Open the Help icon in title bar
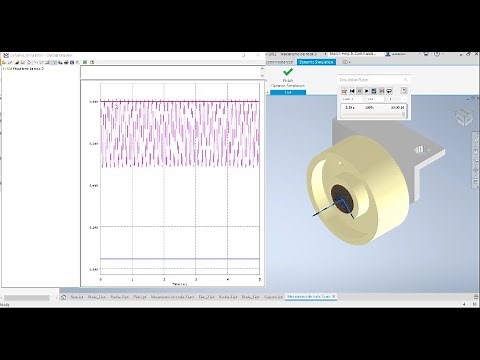This screenshot has height=360, width=480. (x=437, y=54)
